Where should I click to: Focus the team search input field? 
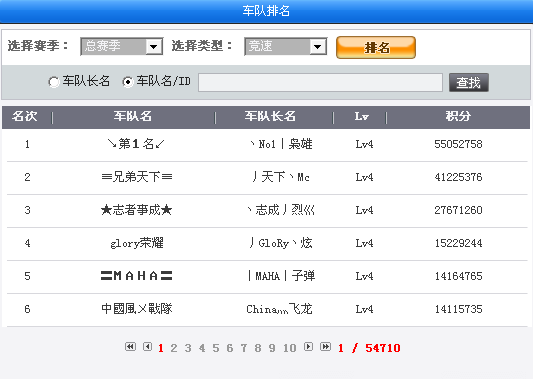(321, 82)
